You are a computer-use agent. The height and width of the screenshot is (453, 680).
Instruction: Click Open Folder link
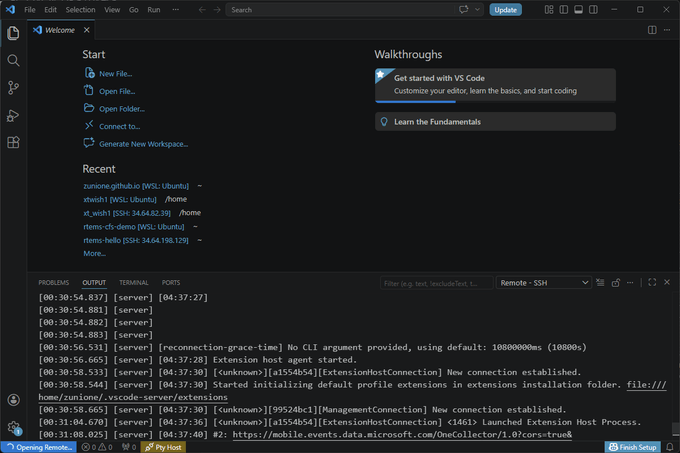coord(122,109)
